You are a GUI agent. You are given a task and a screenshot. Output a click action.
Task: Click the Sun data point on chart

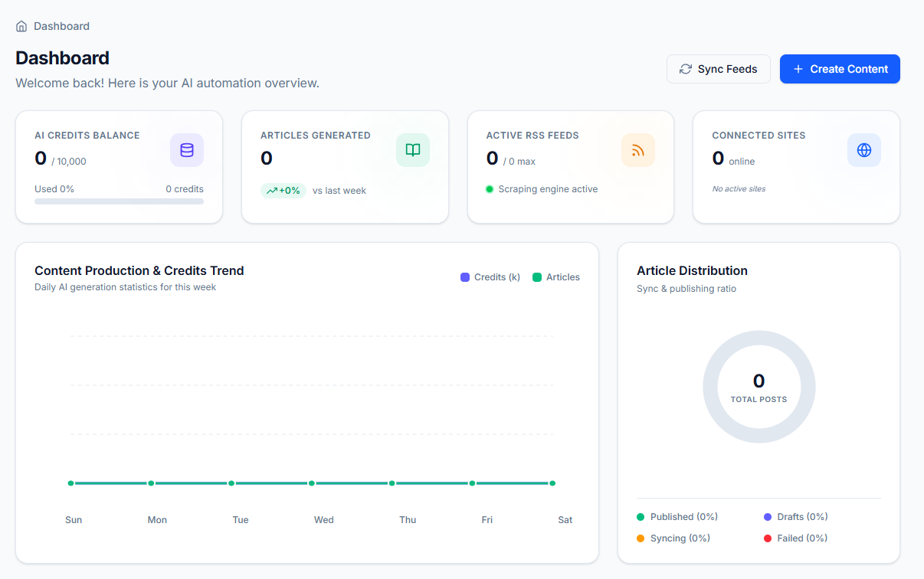point(71,483)
